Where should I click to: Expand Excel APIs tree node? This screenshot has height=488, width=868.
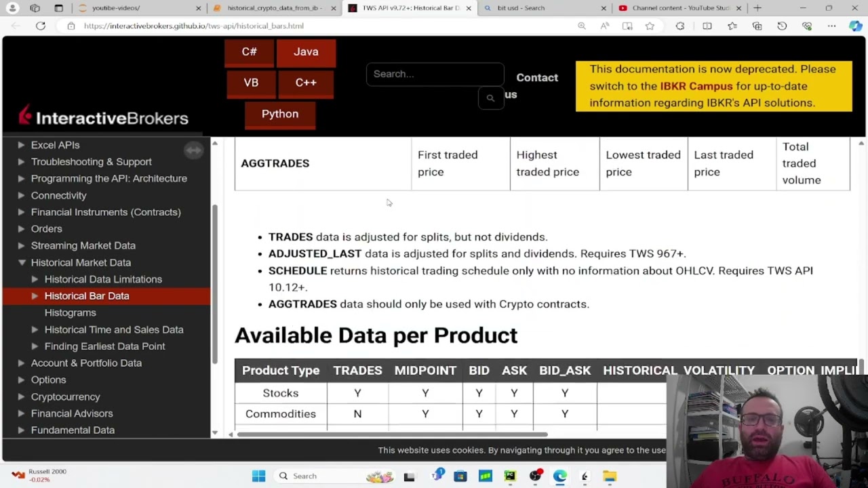21,145
